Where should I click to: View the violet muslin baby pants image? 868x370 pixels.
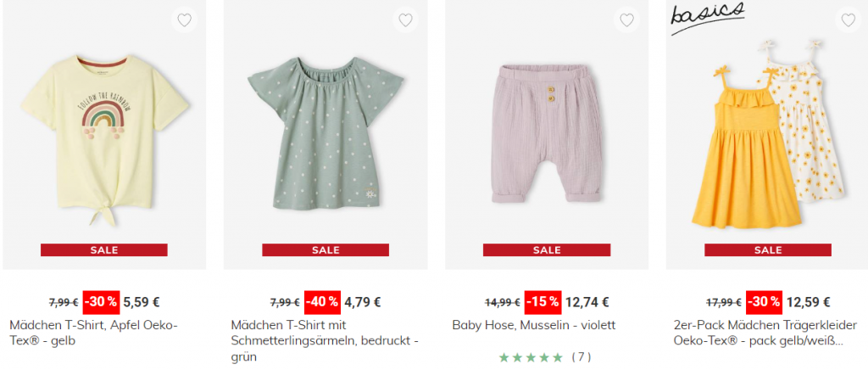(546, 136)
